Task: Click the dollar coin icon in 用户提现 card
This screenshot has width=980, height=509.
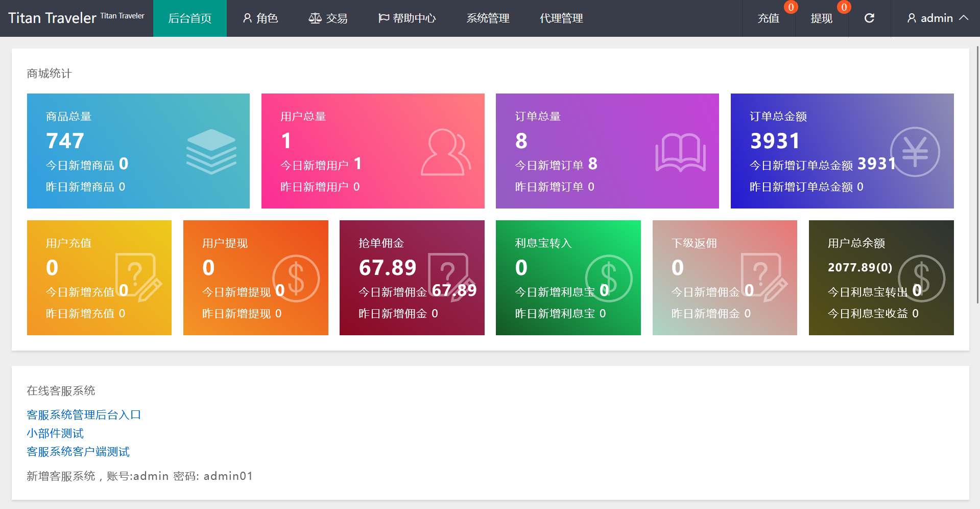Action: pos(296,279)
